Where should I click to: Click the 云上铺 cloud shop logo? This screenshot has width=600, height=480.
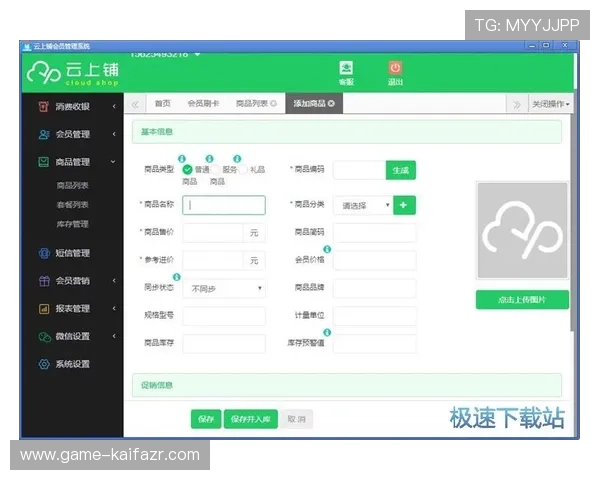73,73
